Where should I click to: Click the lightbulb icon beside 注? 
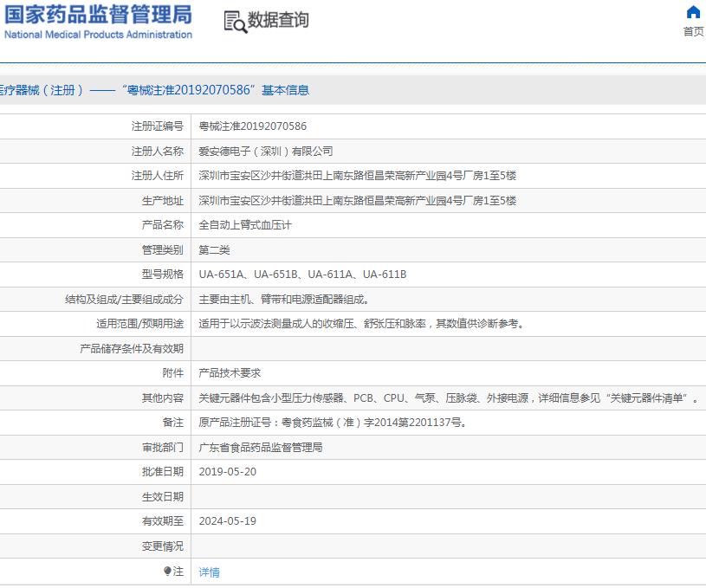pyautogui.click(x=167, y=572)
